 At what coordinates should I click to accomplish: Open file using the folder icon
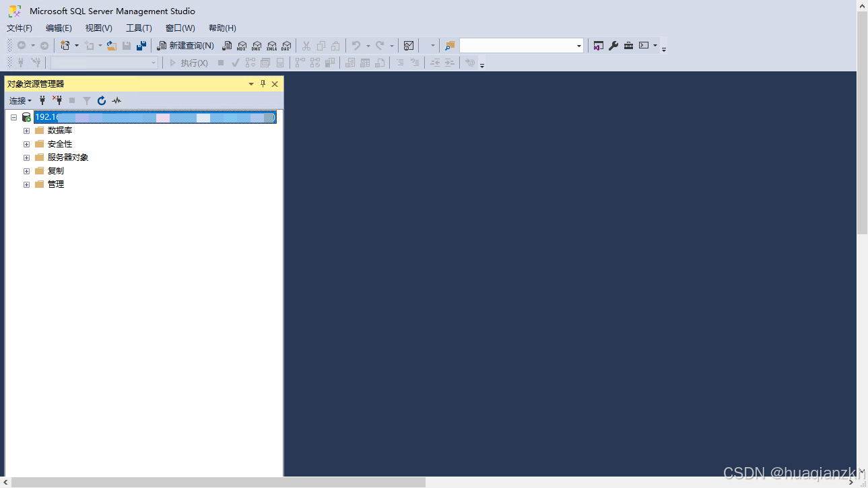coord(112,46)
